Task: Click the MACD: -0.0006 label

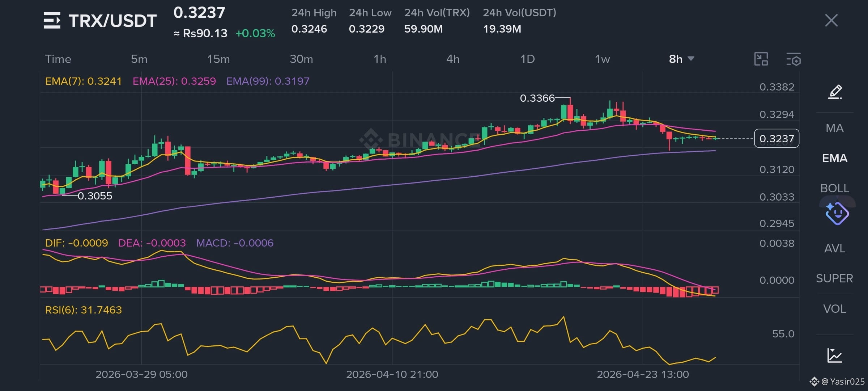Action: 235,243
